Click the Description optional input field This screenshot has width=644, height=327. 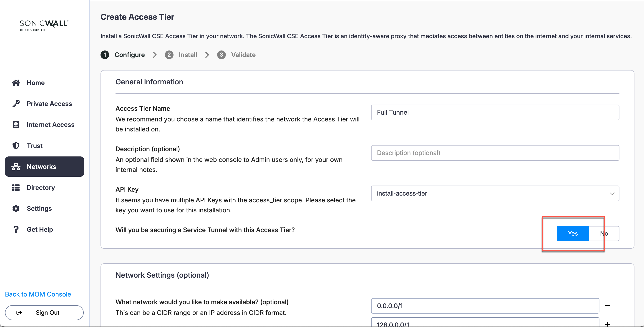tap(495, 153)
